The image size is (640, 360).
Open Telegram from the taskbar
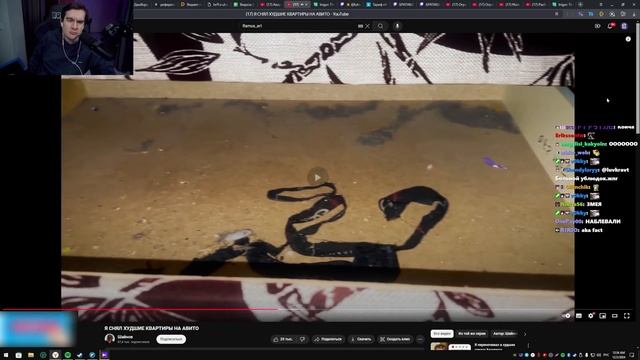tap(92, 355)
